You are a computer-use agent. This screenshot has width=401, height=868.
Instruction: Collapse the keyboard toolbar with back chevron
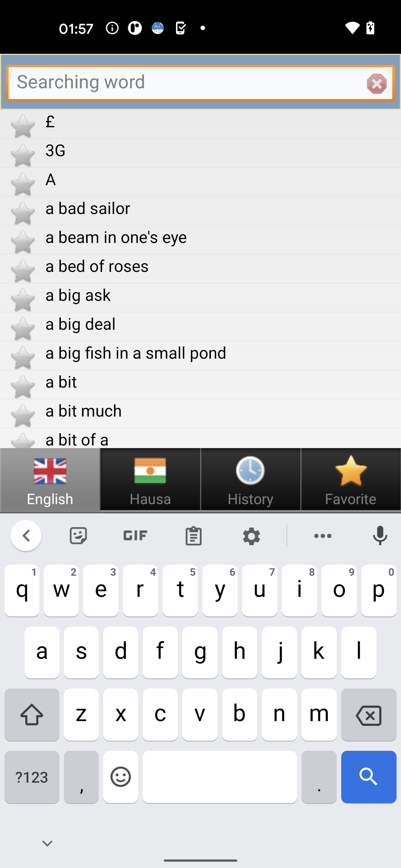pos(26,536)
